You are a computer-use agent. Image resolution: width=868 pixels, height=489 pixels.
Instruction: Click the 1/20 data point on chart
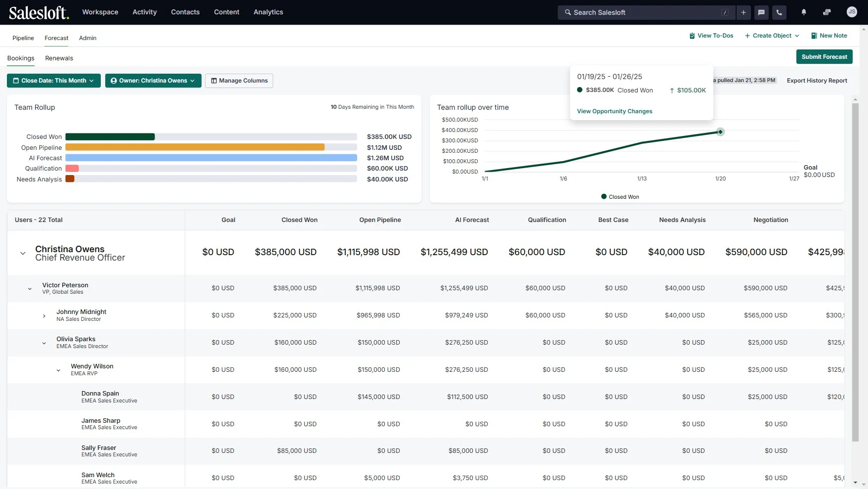720,132
